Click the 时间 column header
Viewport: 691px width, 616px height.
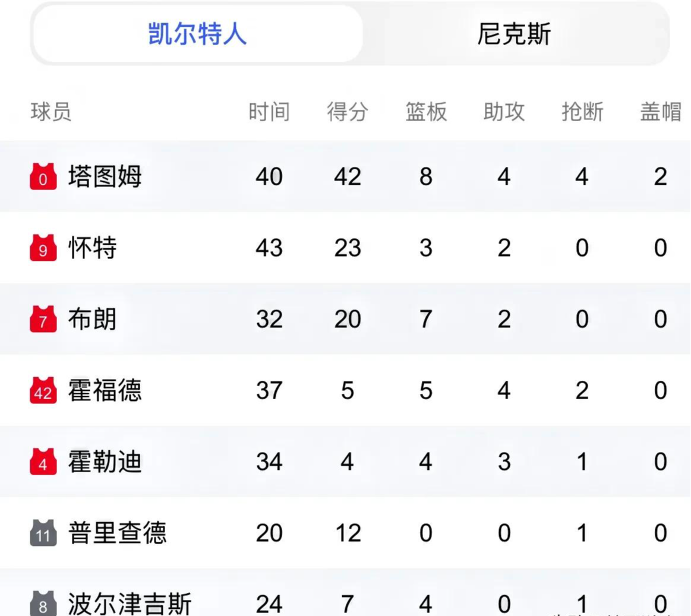pyautogui.click(x=269, y=112)
